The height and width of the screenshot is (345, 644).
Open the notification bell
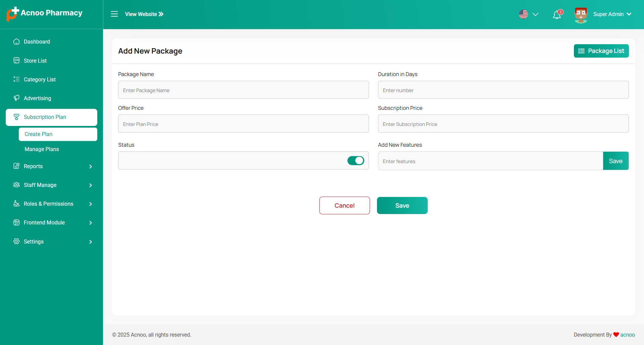pyautogui.click(x=557, y=15)
